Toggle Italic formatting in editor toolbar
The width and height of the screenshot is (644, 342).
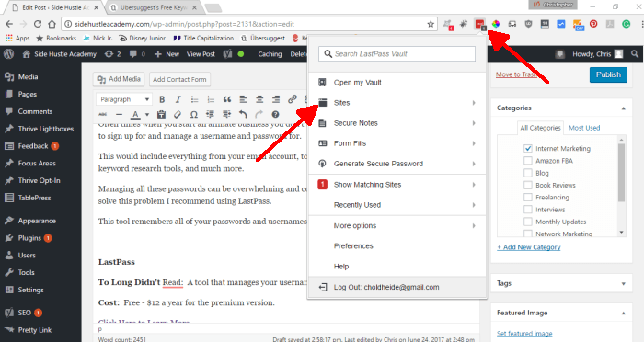[x=178, y=99]
